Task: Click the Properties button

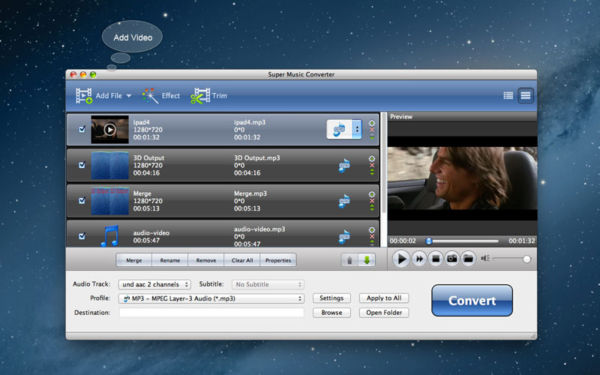Action: coord(278,260)
